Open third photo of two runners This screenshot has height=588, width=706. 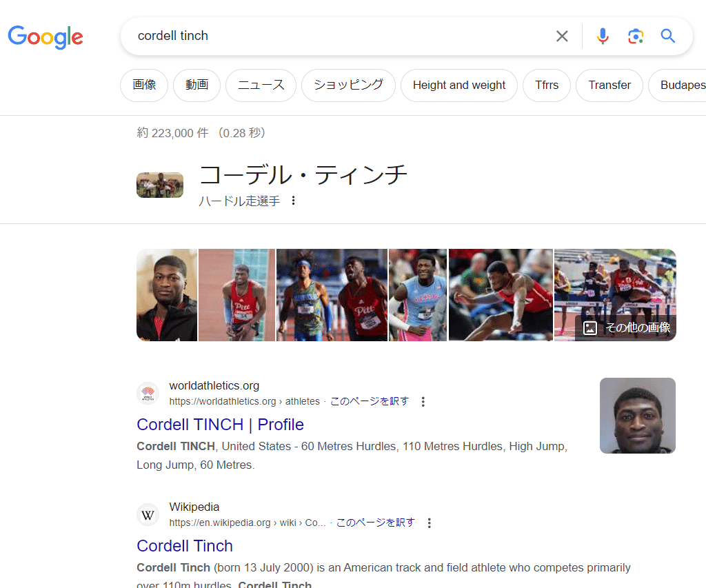(x=332, y=295)
